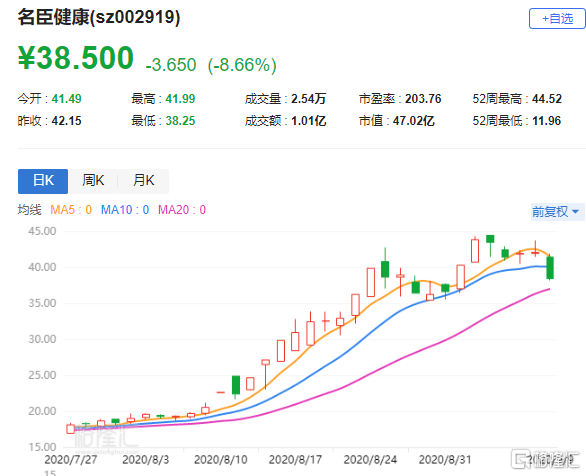586x476 pixels.
Task: Click the 2020/8/24 date axis label
Action: pyautogui.click(x=370, y=460)
